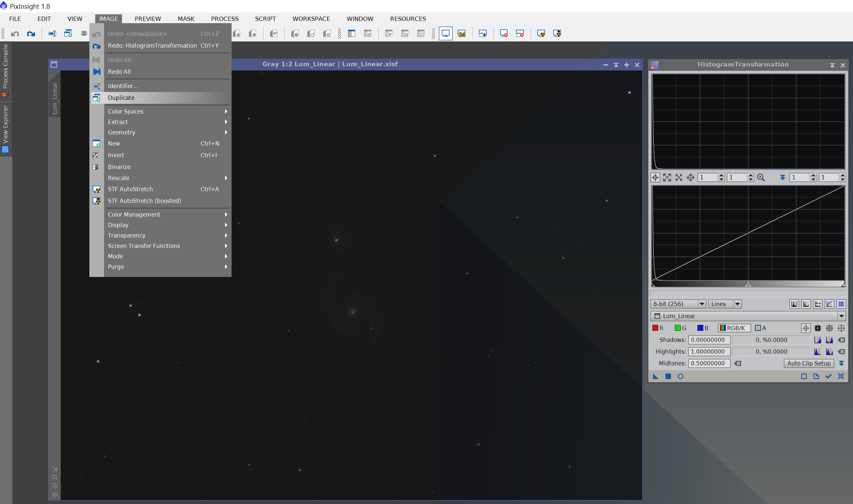Click Invert in the IMAGE menu

(x=160, y=155)
